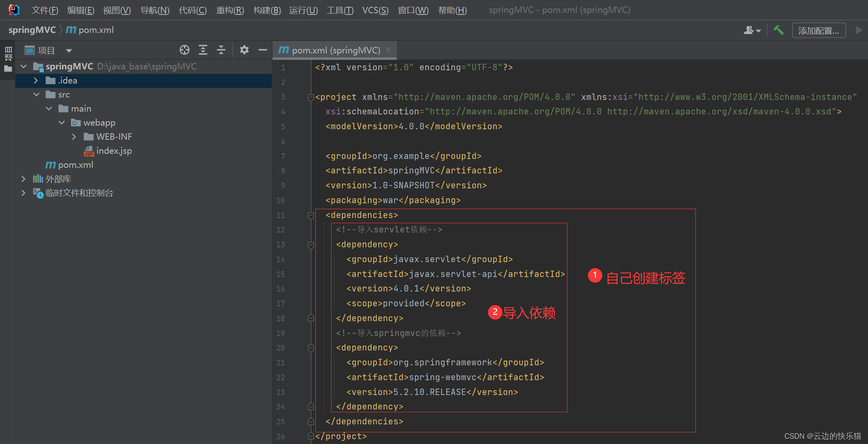The width and height of the screenshot is (868, 444).
Task: Click the 添加配置... button
Action: tap(819, 31)
